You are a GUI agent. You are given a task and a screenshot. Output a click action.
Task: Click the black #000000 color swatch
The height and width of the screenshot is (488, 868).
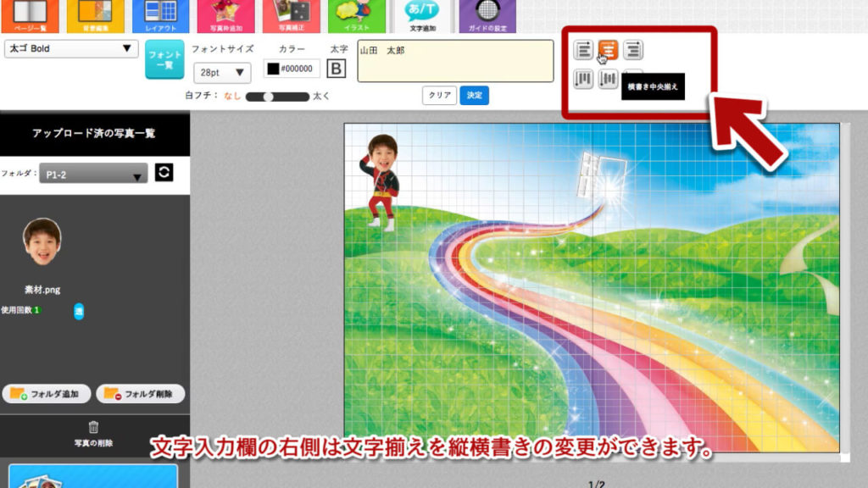click(x=274, y=69)
